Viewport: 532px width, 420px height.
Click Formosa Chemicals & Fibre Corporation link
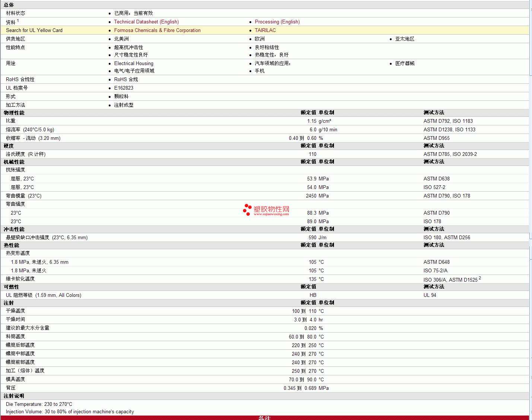pos(157,31)
